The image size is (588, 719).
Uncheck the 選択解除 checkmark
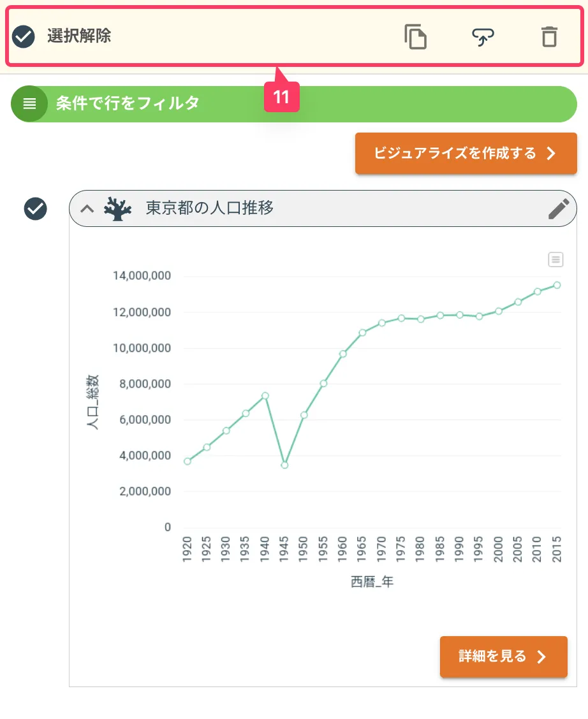24,37
